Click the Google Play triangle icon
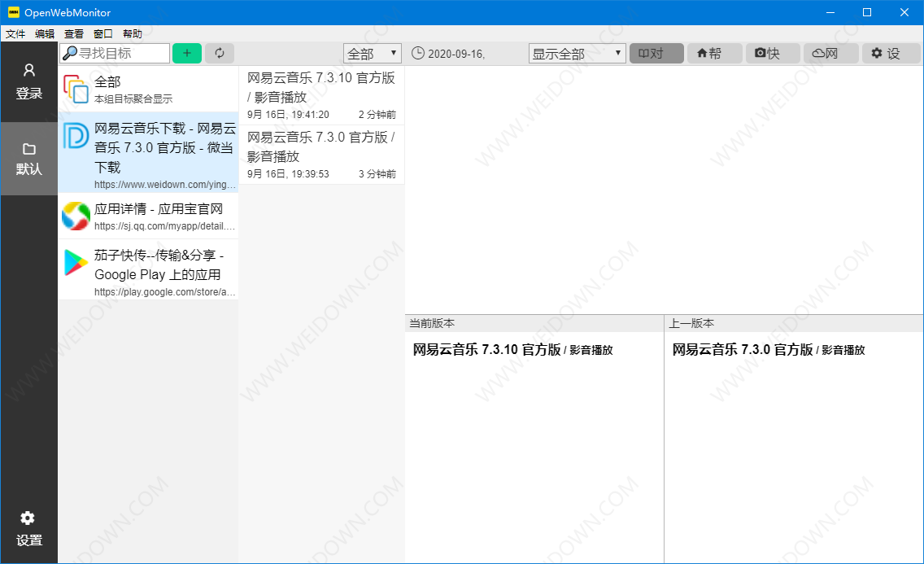Image resolution: width=924 pixels, height=564 pixels. pyautogui.click(x=76, y=263)
